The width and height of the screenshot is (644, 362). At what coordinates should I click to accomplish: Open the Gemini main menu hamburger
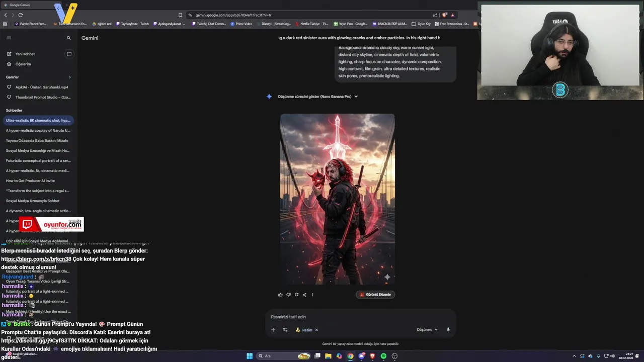click(x=9, y=38)
